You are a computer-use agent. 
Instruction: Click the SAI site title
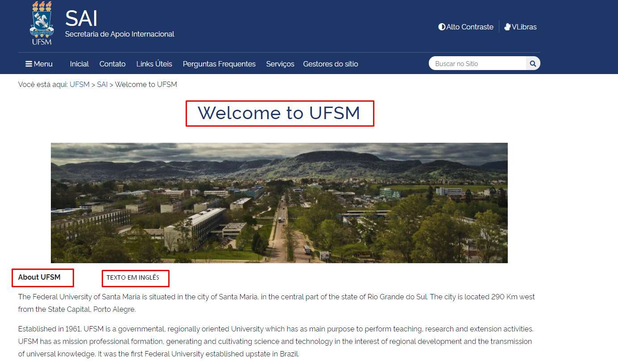pyautogui.click(x=81, y=18)
